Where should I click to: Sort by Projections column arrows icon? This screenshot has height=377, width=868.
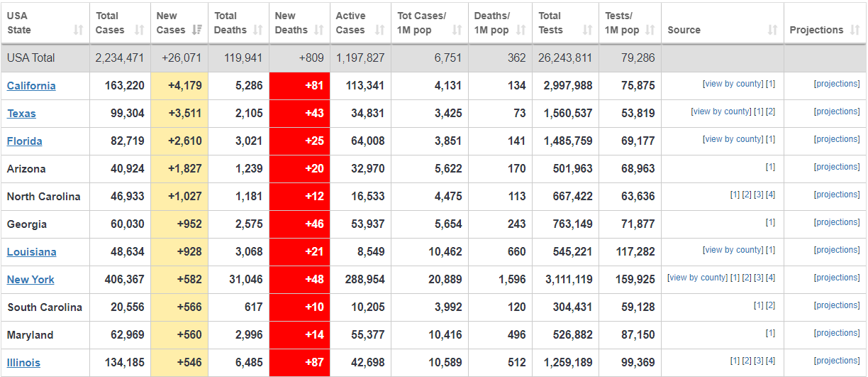pos(855,30)
